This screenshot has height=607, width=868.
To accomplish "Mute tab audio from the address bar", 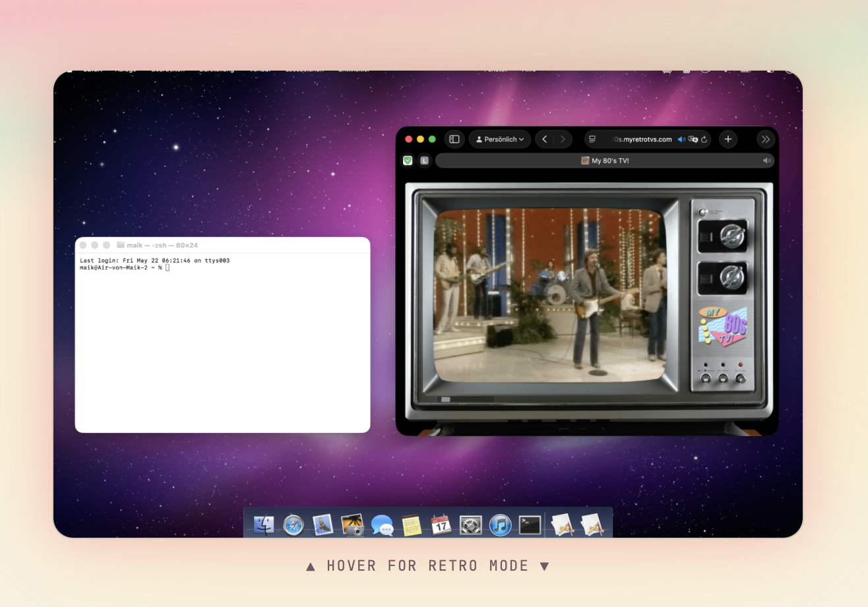I will (x=681, y=139).
